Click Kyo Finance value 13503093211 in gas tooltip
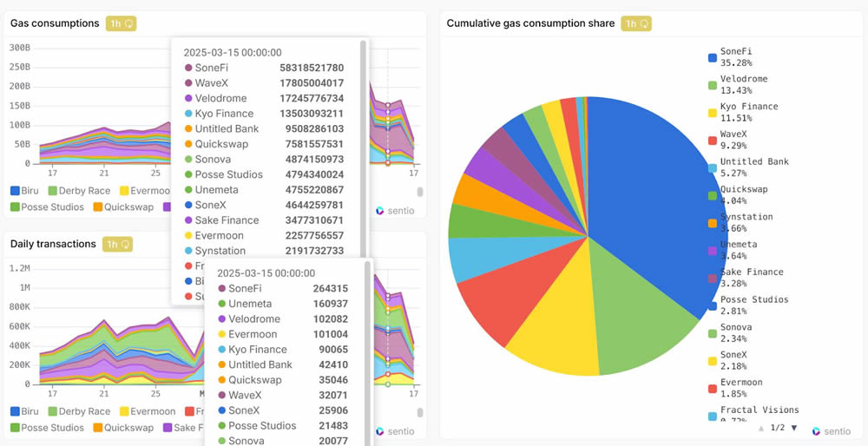 coord(312,114)
